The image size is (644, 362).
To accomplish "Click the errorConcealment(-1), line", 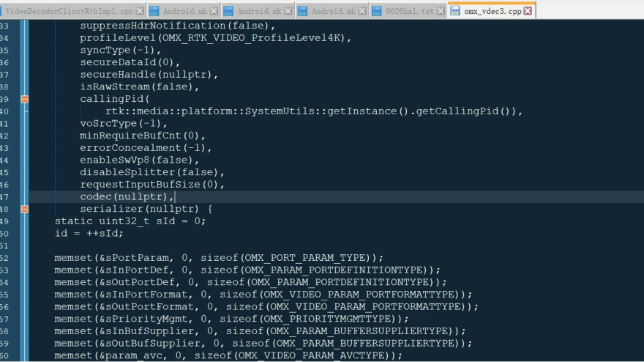I will coord(146,148).
